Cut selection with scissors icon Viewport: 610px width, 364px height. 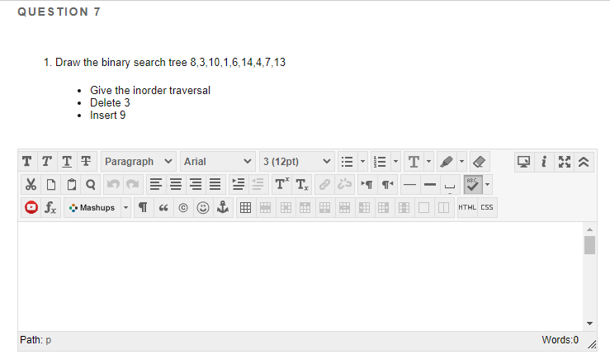31,184
